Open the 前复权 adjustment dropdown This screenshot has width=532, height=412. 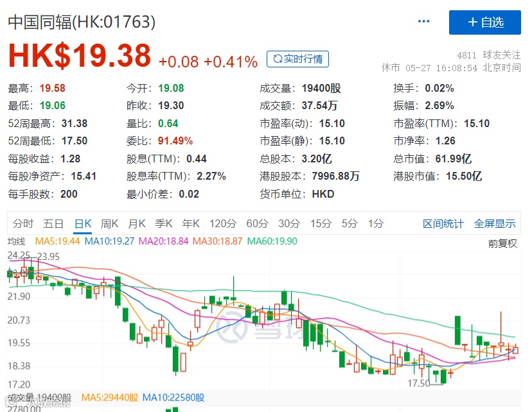[502, 243]
